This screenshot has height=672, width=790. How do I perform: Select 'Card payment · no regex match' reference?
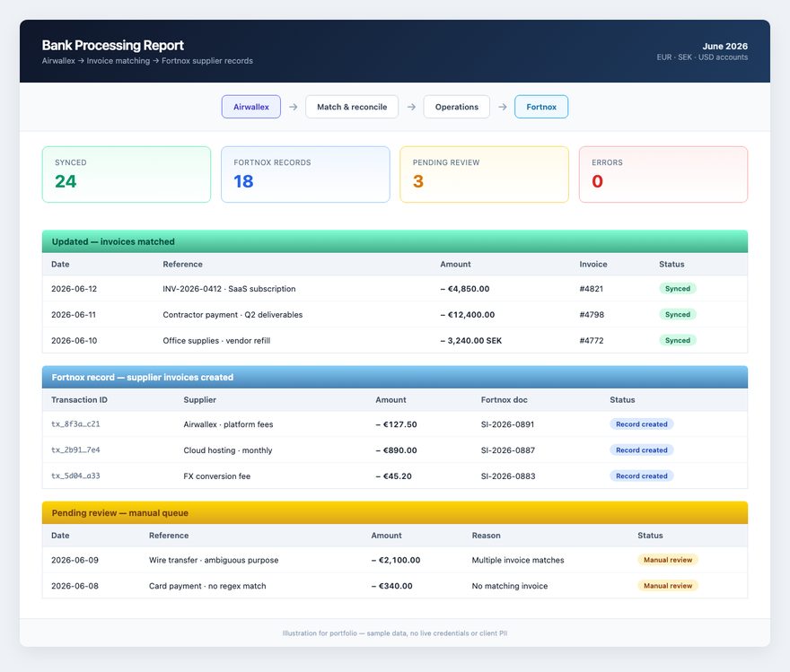(x=207, y=586)
